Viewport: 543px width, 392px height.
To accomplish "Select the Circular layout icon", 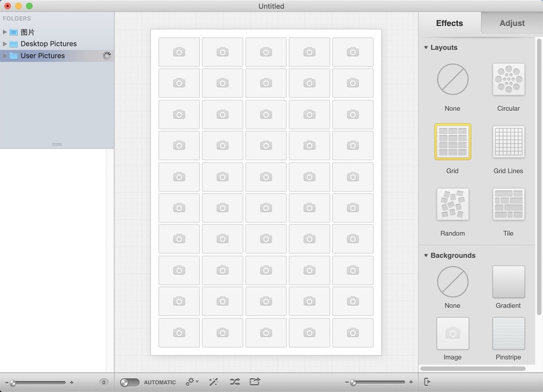I will tap(508, 80).
